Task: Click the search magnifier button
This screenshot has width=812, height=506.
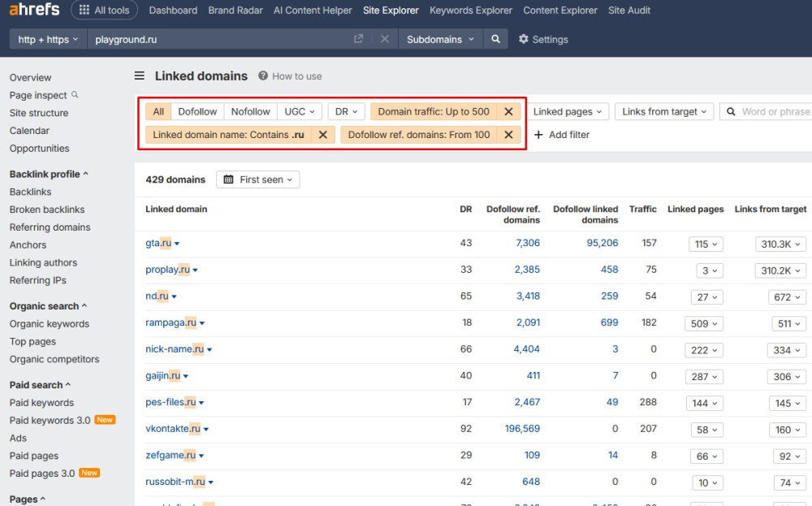Action: (495, 39)
